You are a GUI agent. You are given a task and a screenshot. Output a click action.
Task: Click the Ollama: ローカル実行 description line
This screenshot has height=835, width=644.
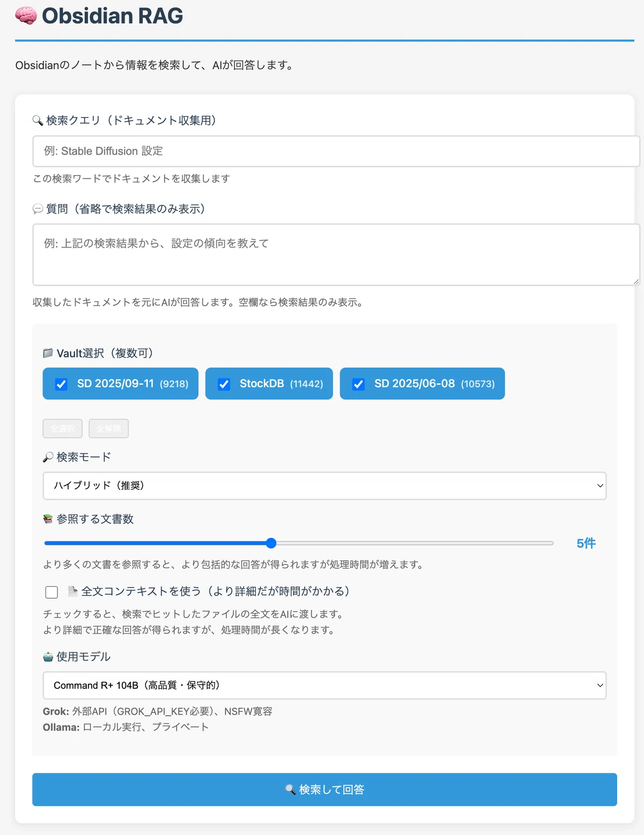tap(126, 727)
